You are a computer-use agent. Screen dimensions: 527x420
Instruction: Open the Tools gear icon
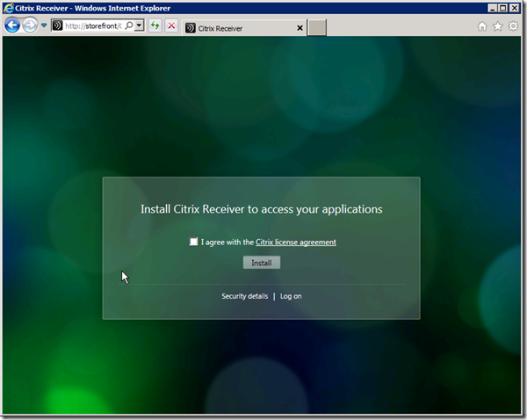click(513, 26)
